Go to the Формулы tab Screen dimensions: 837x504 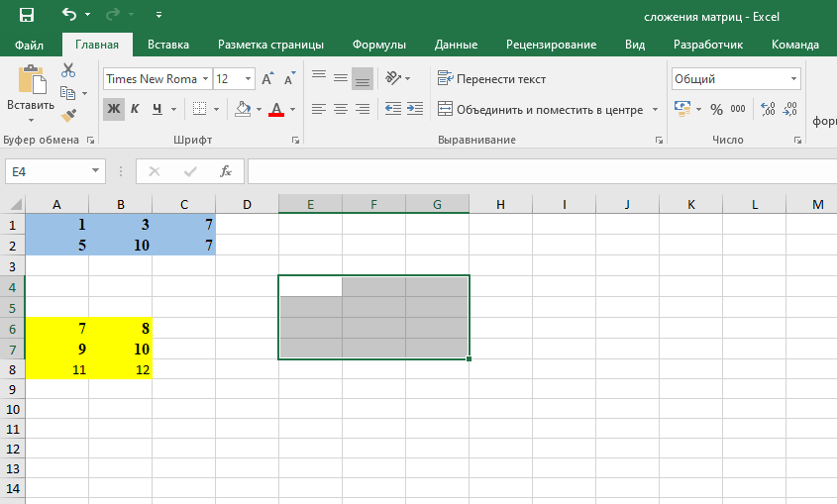coord(379,45)
